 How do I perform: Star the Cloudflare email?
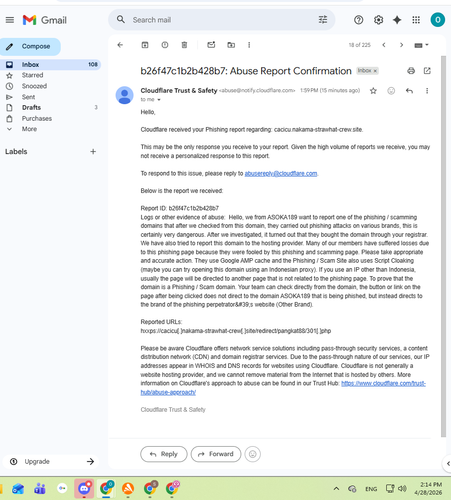click(373, 91)
